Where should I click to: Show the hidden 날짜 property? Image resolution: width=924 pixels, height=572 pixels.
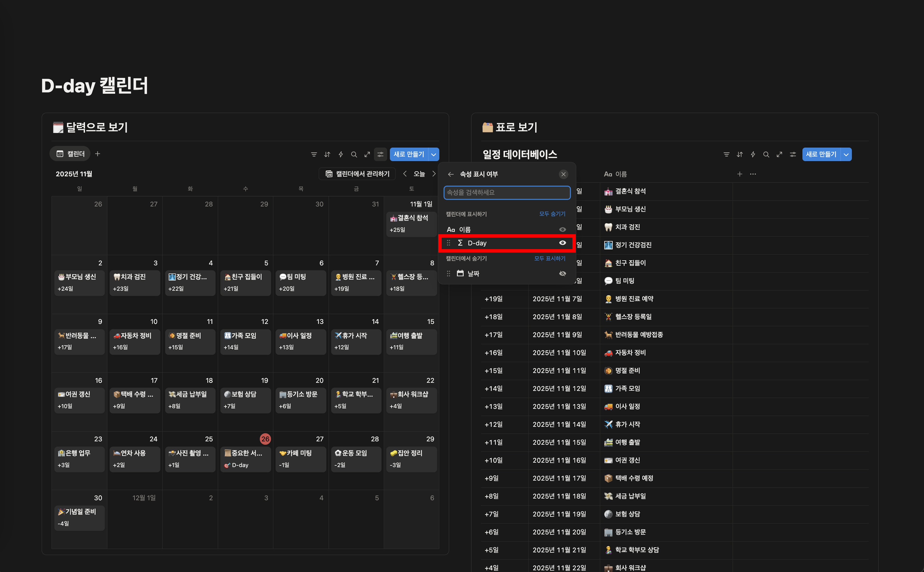pos(562,273)
